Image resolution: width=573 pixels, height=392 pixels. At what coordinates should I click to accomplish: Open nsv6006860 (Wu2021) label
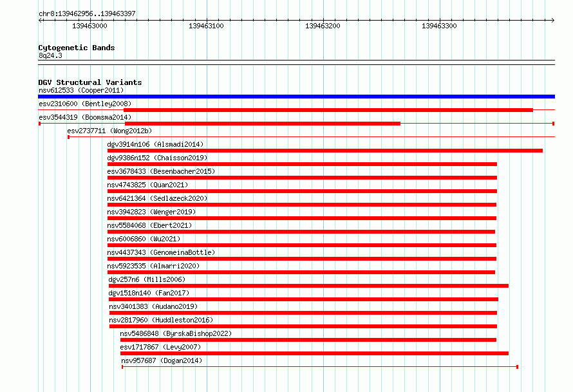point(144,239)
